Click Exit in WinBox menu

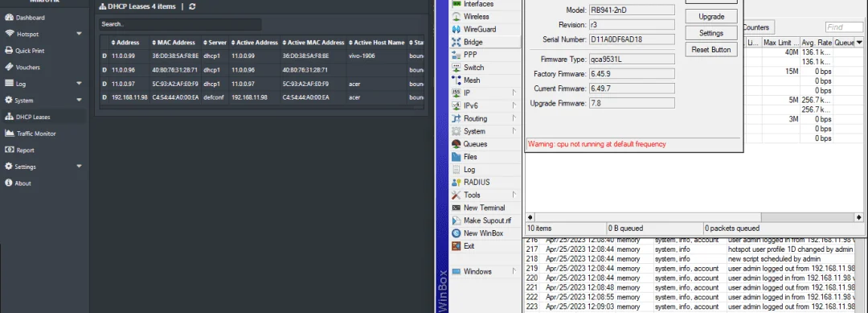469,246
